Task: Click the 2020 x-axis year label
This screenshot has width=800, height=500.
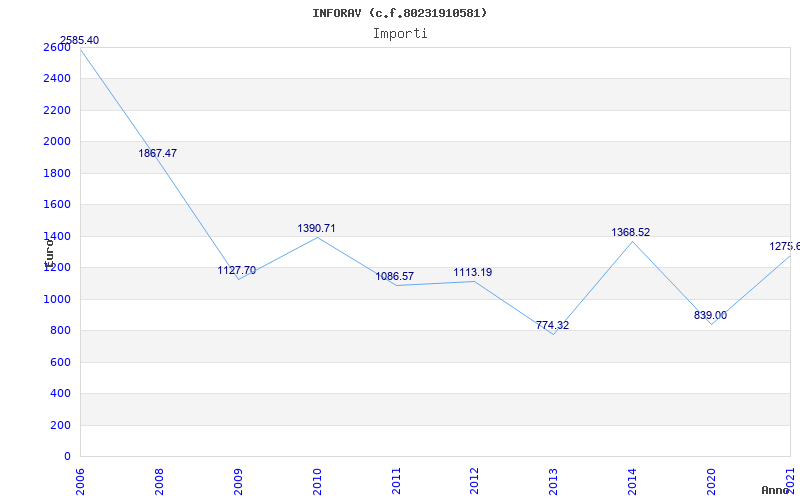Action: (x=711, y=482)
